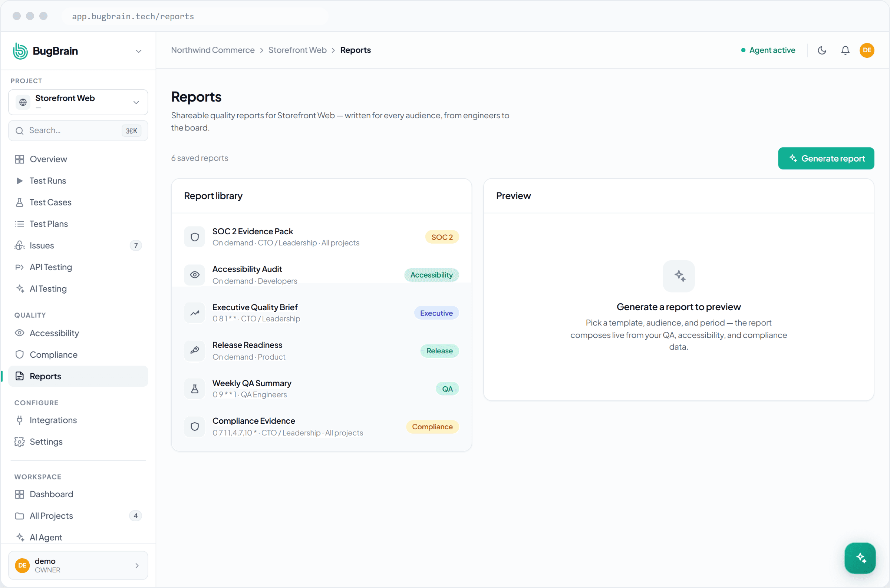Click the Settings gear icon
Image resolution: width=890 pixels, height=588 pixels.
20,442
